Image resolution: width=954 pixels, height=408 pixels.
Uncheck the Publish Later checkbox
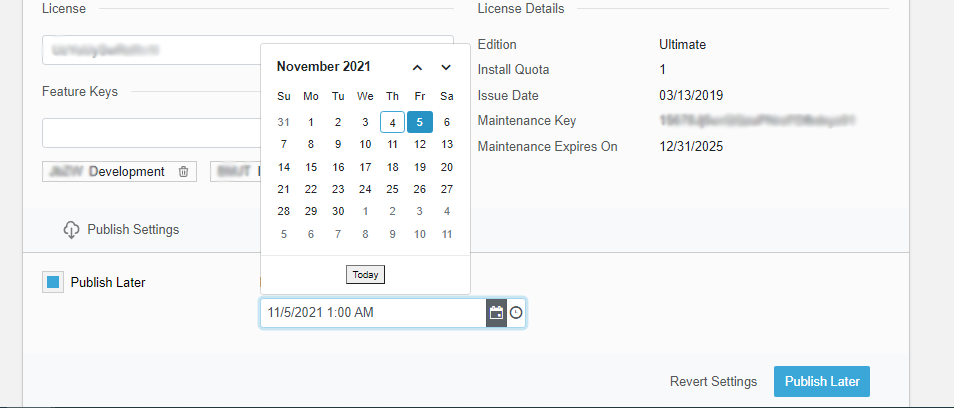tap(53, 282)
